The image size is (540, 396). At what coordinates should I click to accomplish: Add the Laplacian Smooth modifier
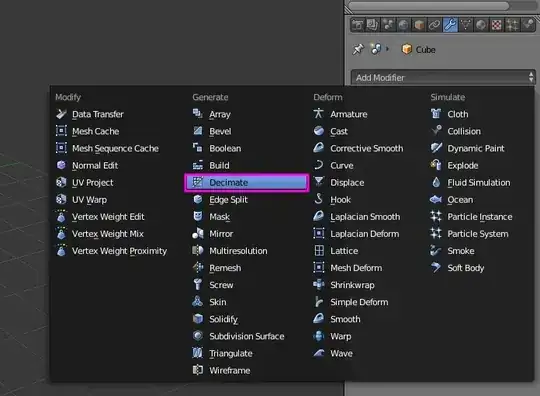click(357, 217)
